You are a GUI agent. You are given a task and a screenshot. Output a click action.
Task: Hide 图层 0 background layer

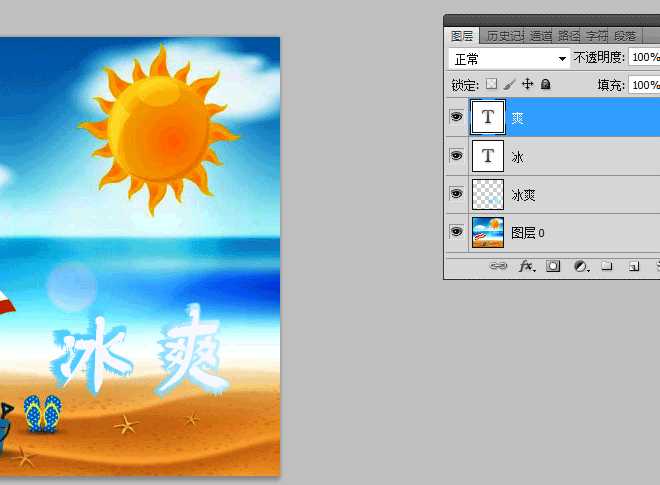pos(456,232)
